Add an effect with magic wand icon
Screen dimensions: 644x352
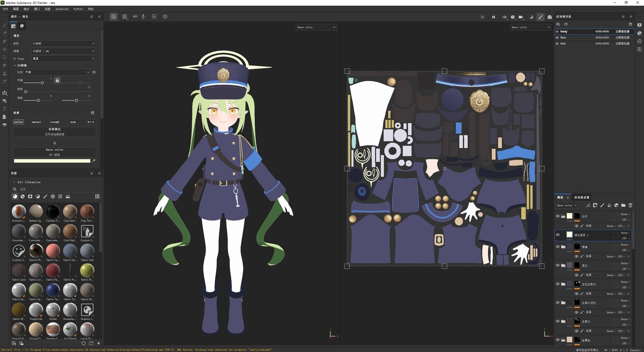point(588,205)
